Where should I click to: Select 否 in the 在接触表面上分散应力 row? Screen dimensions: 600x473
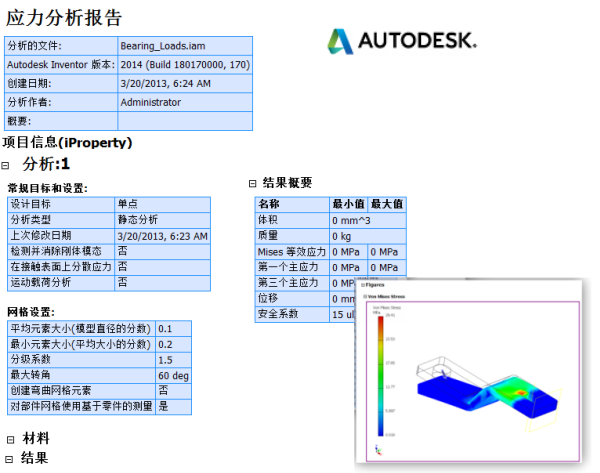122,267
